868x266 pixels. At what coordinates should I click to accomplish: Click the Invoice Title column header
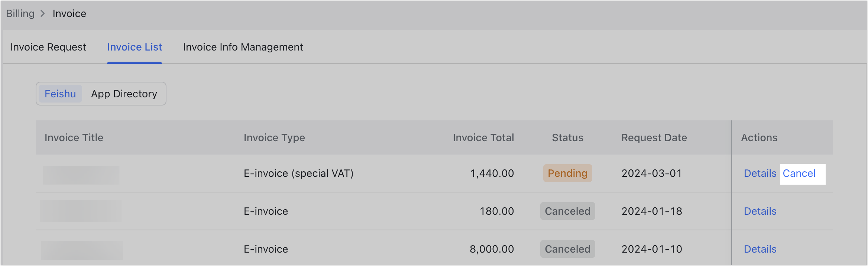[x=74, y=137]
